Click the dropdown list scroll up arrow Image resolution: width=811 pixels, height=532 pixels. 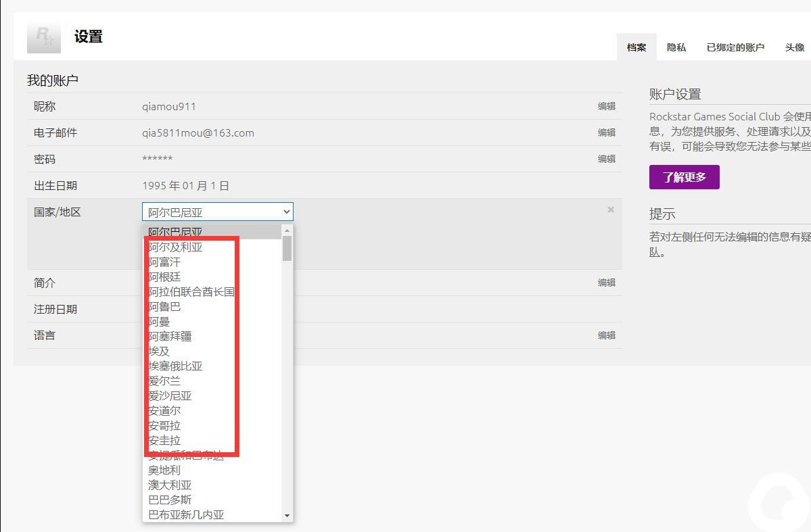tap(287, 231)
